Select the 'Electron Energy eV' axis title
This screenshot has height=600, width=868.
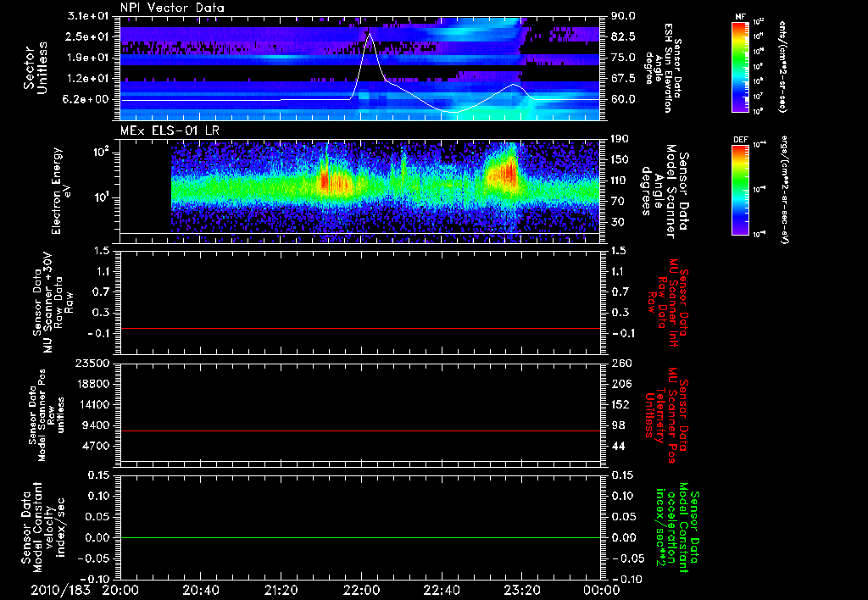[x=61, y=191]
